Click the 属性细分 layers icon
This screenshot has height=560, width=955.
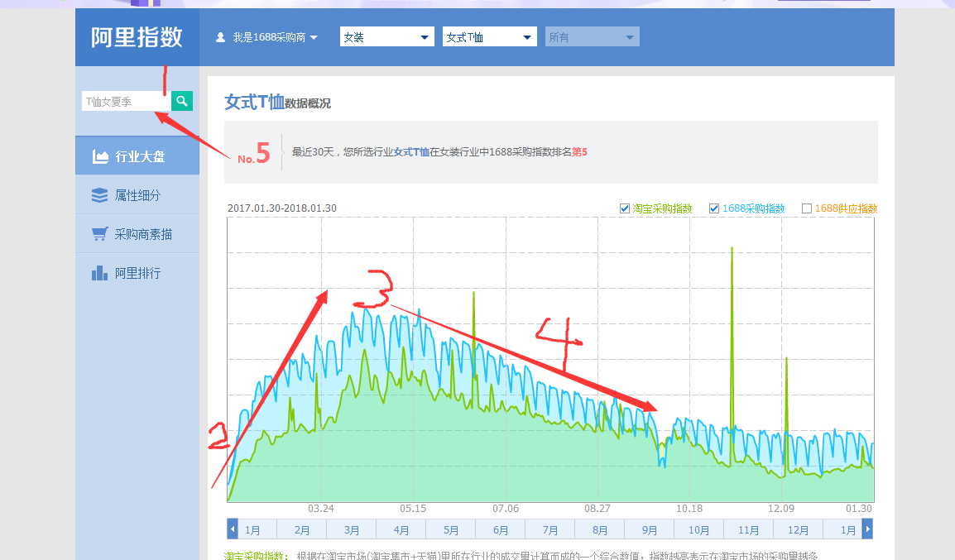click(x=99, y=194)
